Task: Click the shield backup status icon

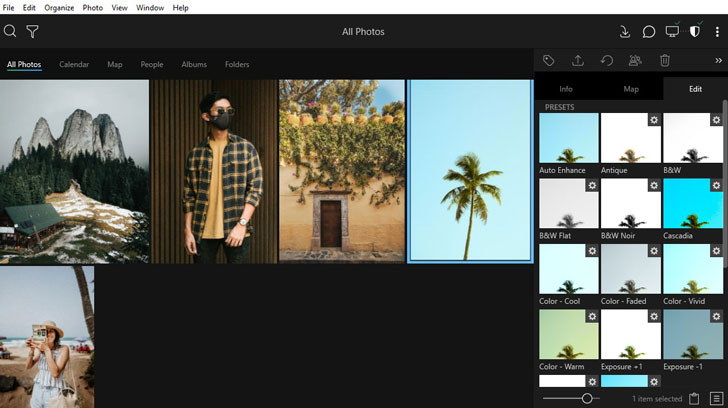Action: 695,32
